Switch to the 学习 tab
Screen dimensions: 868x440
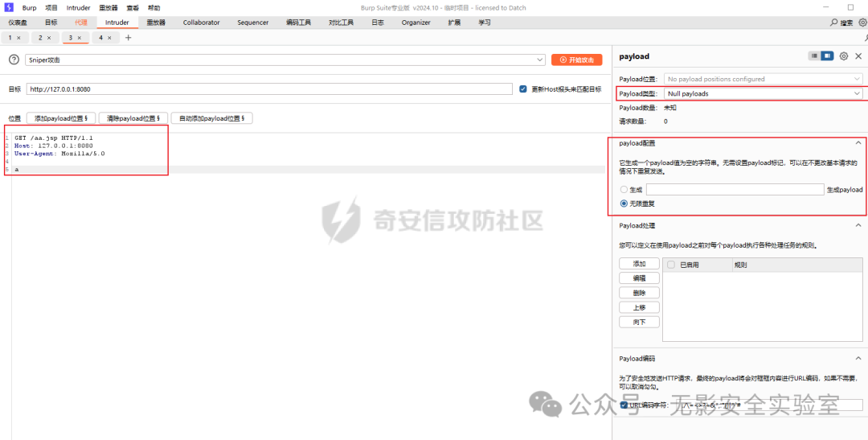(x=485, y=23)
